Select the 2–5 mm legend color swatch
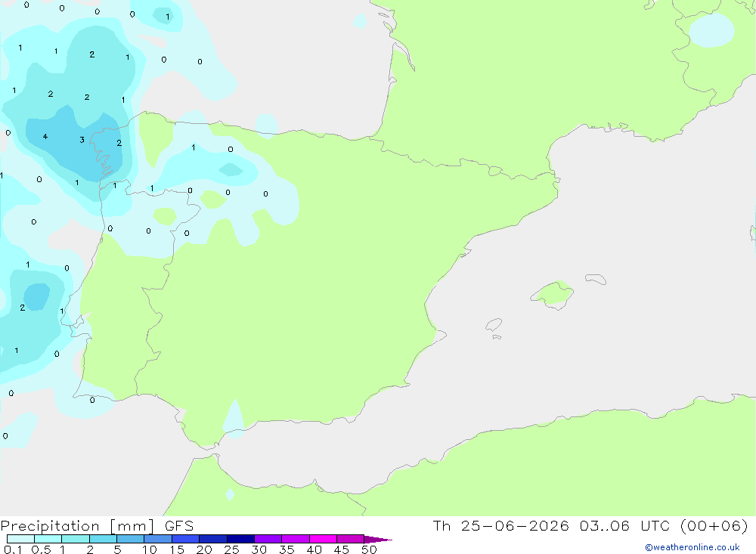756x554 pixels. tap(103, 539)
